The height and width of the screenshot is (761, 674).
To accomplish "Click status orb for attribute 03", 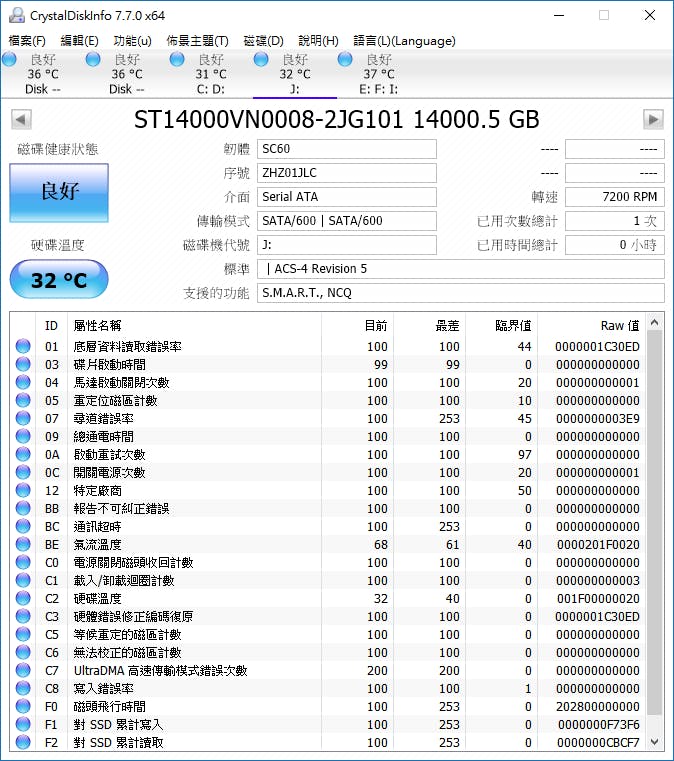I will coord(23,364).
